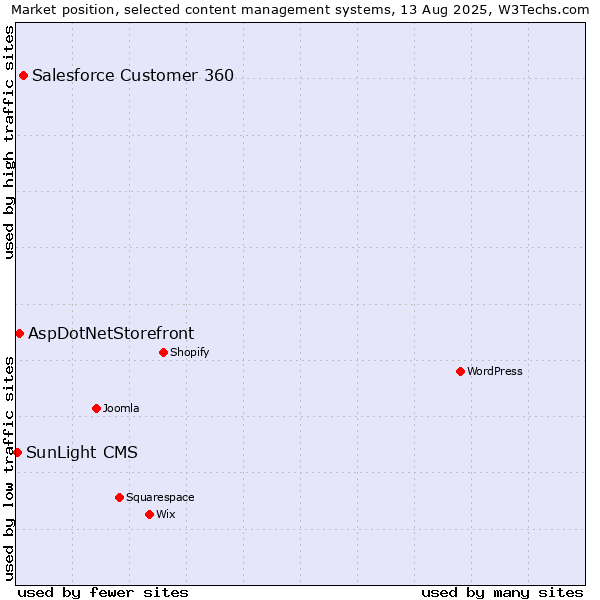Click the WordPress red data point

pyautogui.click(x=460, y=371)
